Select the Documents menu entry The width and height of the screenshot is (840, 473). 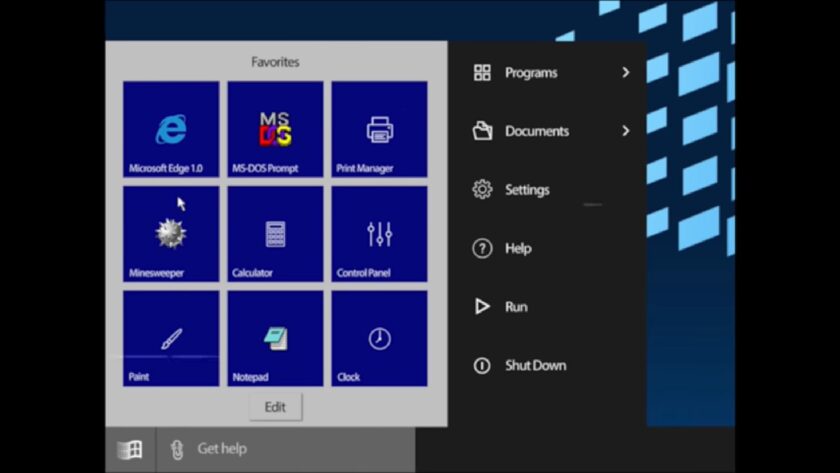[548, 131]
